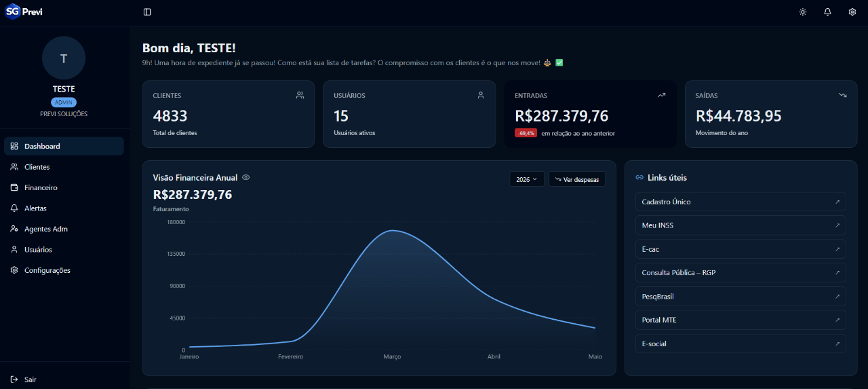Viewport: 868px width, 389px height.
Task: Click external arrow icon on PesqBrasil
Action: pos(837,297)
